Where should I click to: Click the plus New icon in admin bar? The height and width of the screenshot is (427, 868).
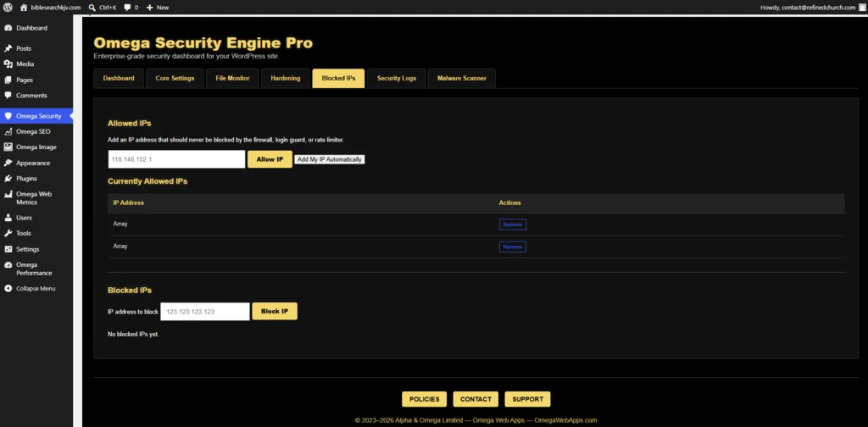(149, 7)
